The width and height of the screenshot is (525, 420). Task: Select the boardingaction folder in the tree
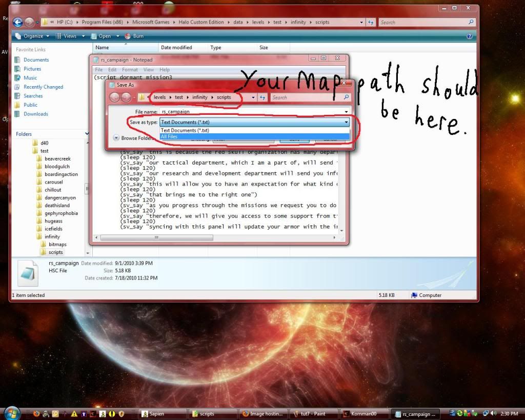coord(61,174)
